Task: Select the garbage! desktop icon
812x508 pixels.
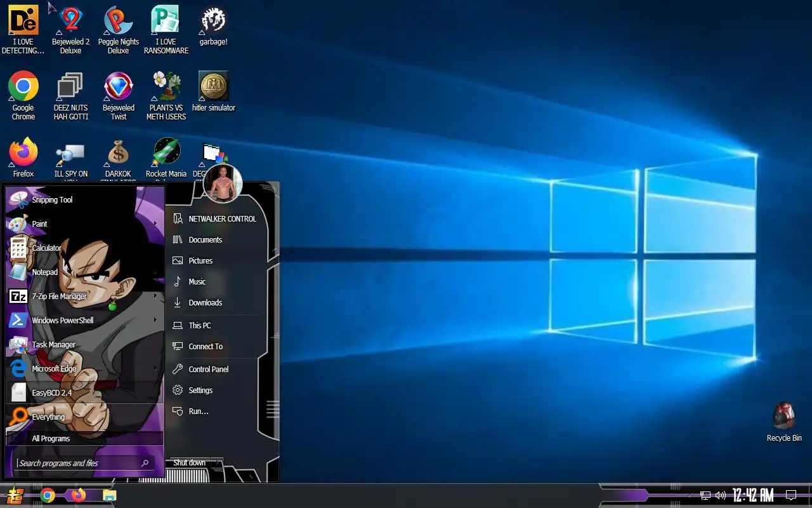Action: coord(214,26)
